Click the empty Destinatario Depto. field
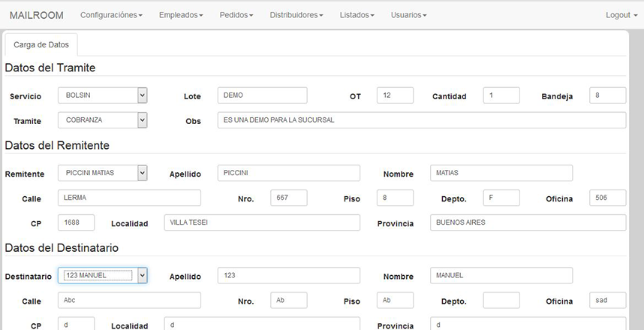The height and width of the screenshot is (330, 644). [501, 301]
